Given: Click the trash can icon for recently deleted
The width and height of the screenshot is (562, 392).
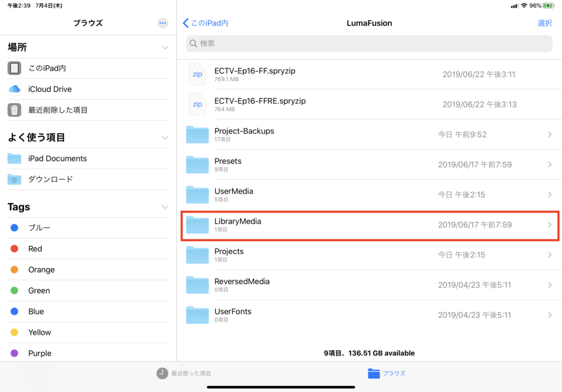Looking at the screenshot, I should click(x=14, y=110).
